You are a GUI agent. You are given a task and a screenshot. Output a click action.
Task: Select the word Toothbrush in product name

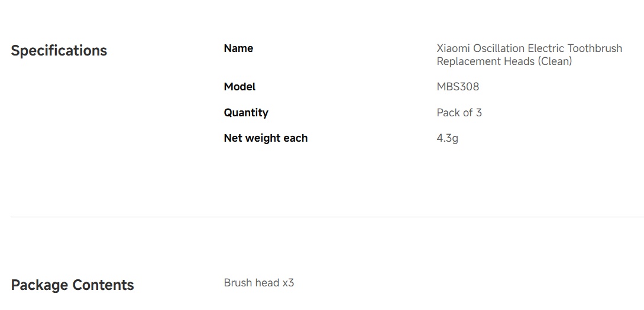595,48
